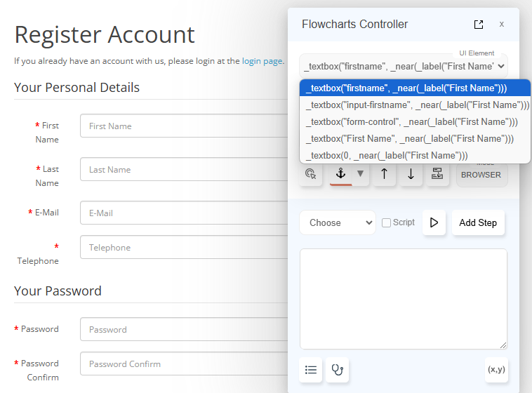
Task: Click the (x,y) coordinates button
Action: click(x=496, y=370)
